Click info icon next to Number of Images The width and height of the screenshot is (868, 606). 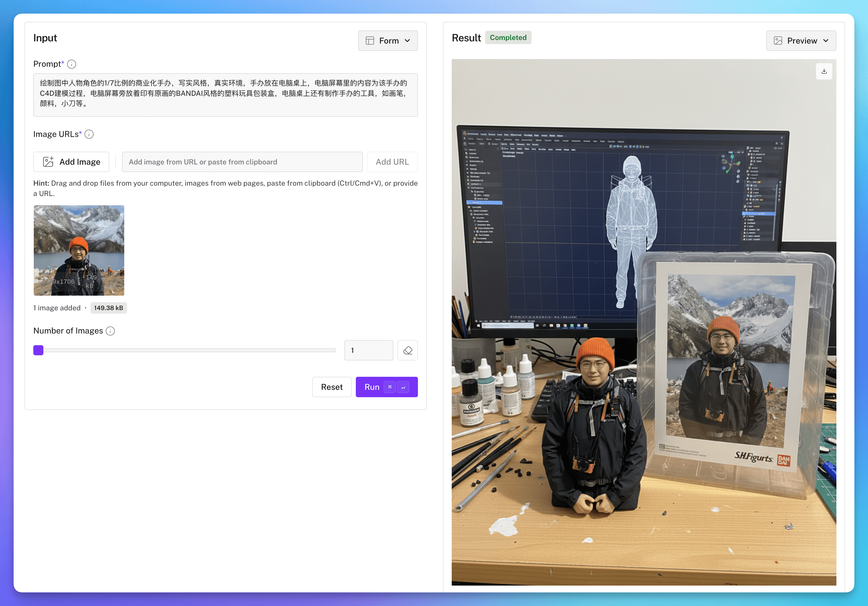[x=110, y=331]
